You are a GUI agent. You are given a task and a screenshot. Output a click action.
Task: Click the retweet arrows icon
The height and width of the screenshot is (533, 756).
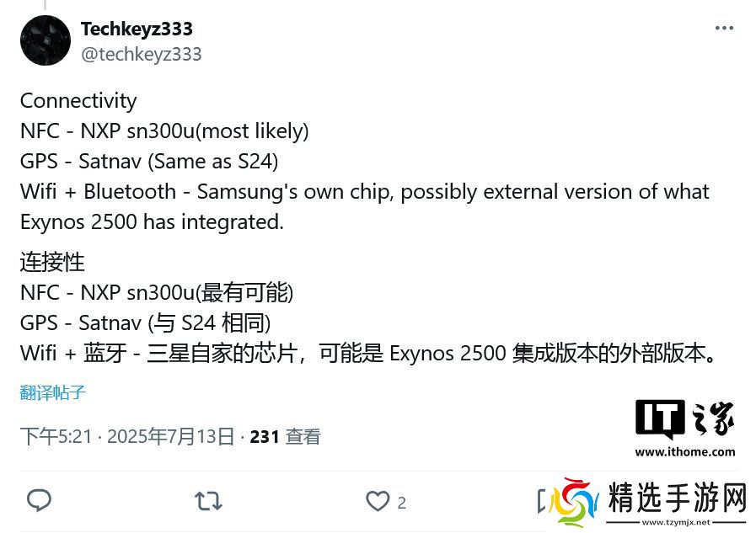pos(208,501)
